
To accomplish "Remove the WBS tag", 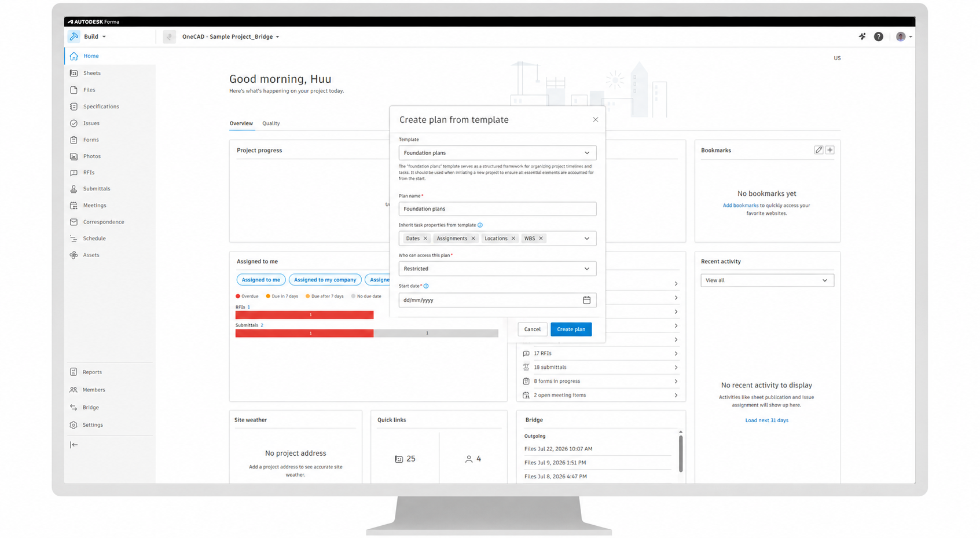I will (541, 239).
